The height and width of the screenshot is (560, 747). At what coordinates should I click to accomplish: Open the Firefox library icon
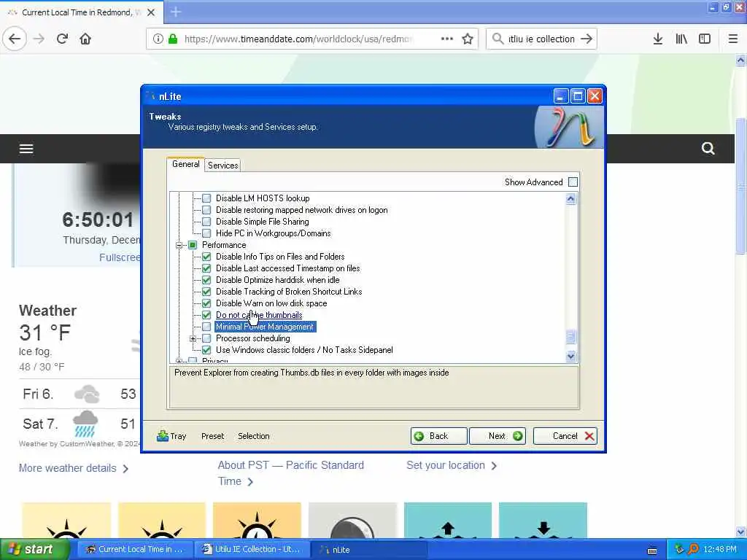681,39
